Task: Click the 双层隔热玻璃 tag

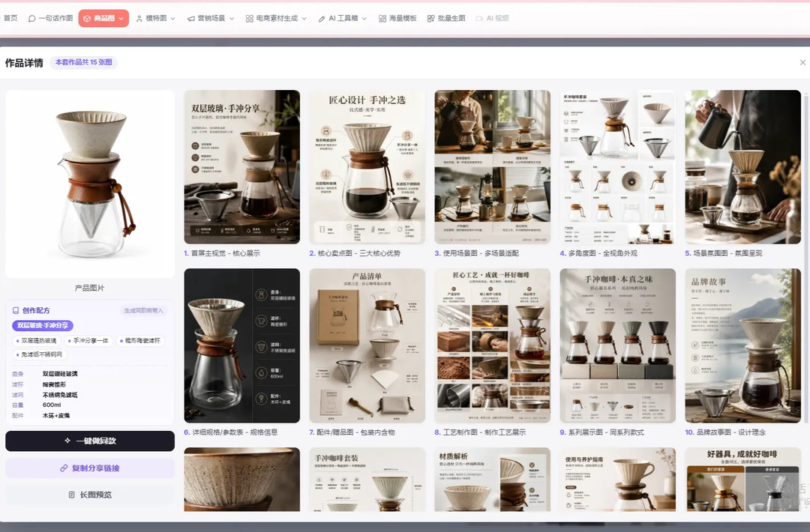Action: coord(36,341)
